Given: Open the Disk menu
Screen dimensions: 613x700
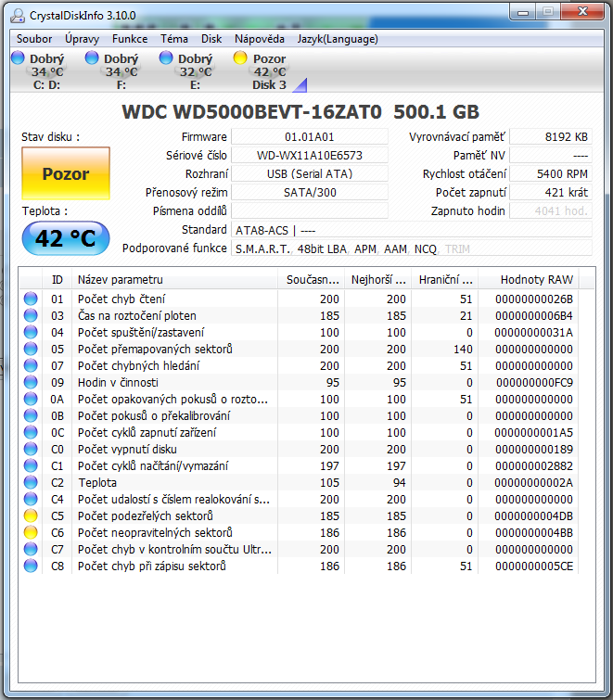Looking at the screenshot, I should 211,39.
